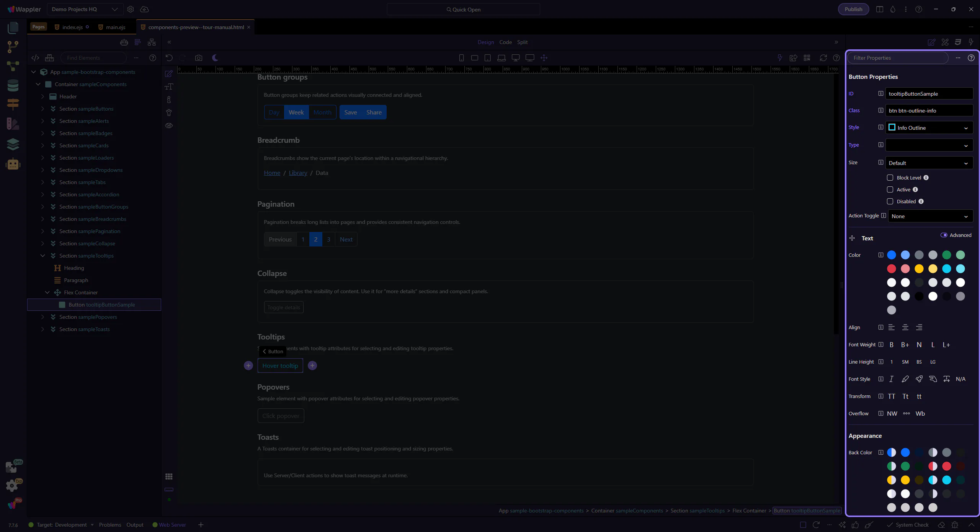Click the App Connect lightning bolt icon
The width and height of the screenshot is (980, 532).
pyautogui.click(x=779, y=58)
